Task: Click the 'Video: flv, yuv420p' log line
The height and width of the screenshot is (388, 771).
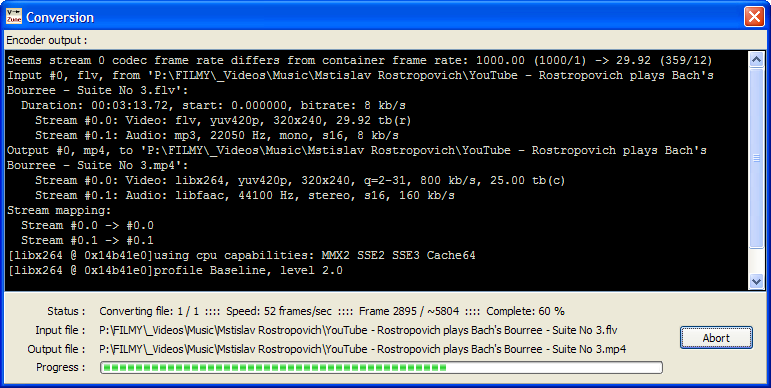Action: 223,120
